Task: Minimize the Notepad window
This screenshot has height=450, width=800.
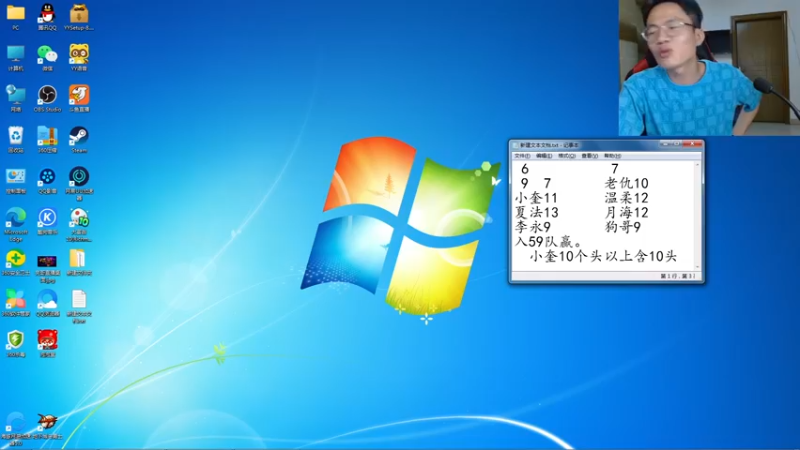Action: (665, 144)
